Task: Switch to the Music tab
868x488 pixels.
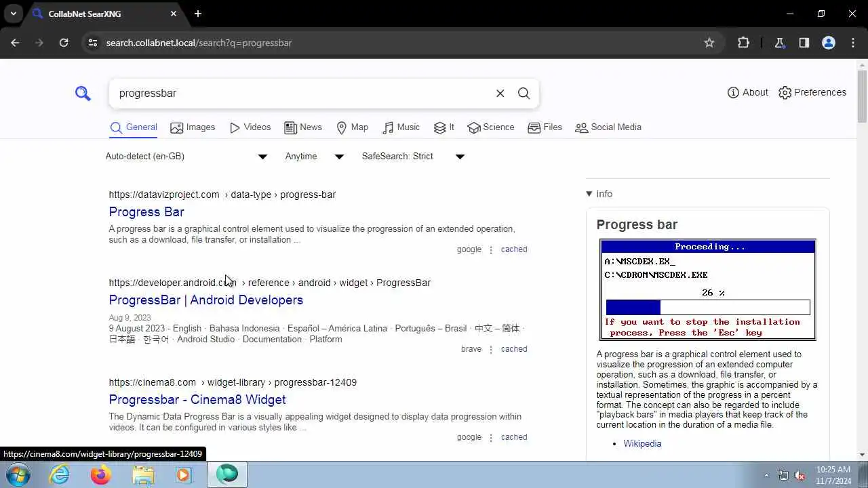Action: pos(401,127)
